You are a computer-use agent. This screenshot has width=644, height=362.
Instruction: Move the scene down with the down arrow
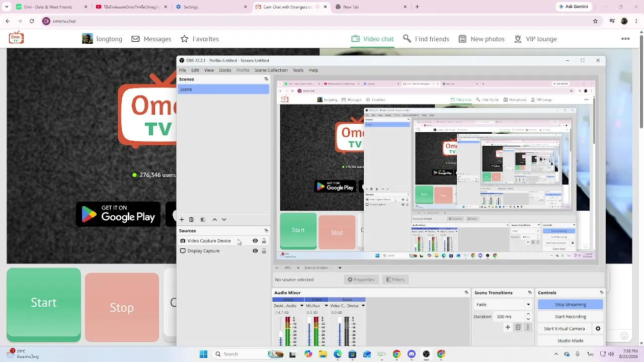click(224, 220)
